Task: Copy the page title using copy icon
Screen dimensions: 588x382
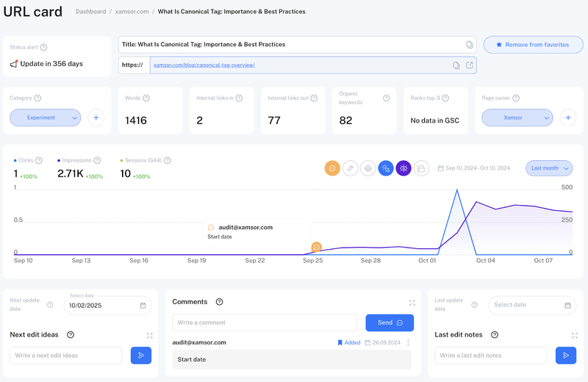Action: click(x=469, y=45)
